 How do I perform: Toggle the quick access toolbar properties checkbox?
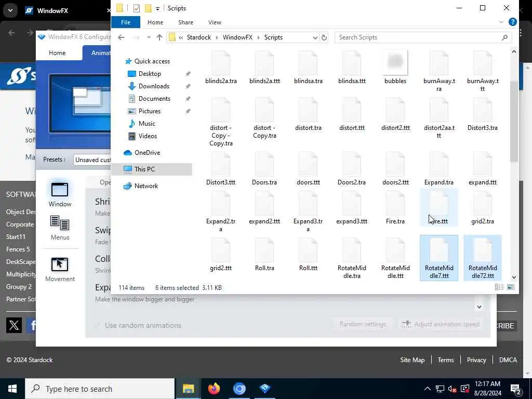coord(137,8)
